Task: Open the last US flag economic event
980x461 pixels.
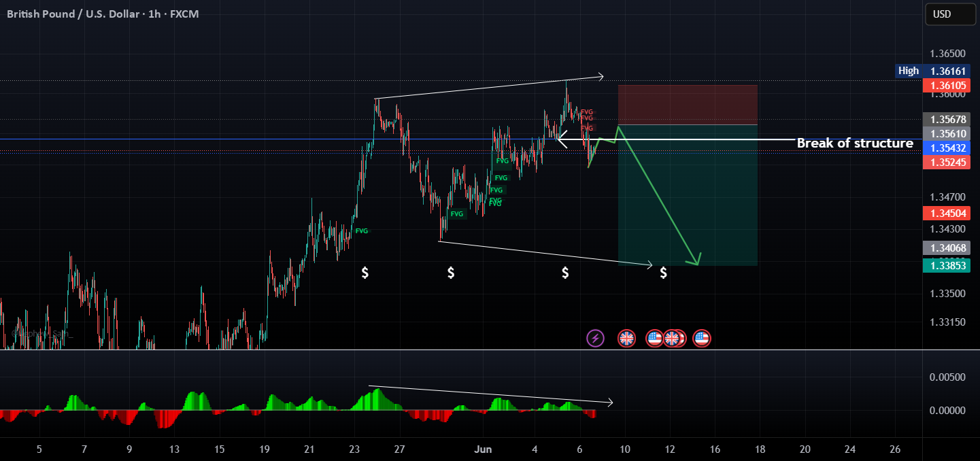Action: 702,338
